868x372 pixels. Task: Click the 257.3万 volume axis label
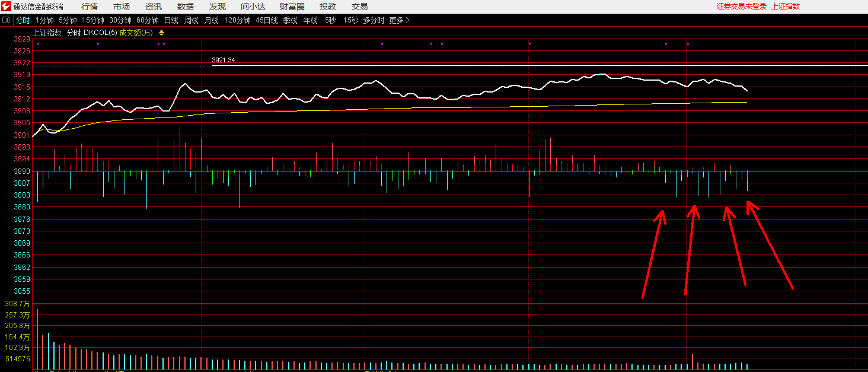pos(17,315)
